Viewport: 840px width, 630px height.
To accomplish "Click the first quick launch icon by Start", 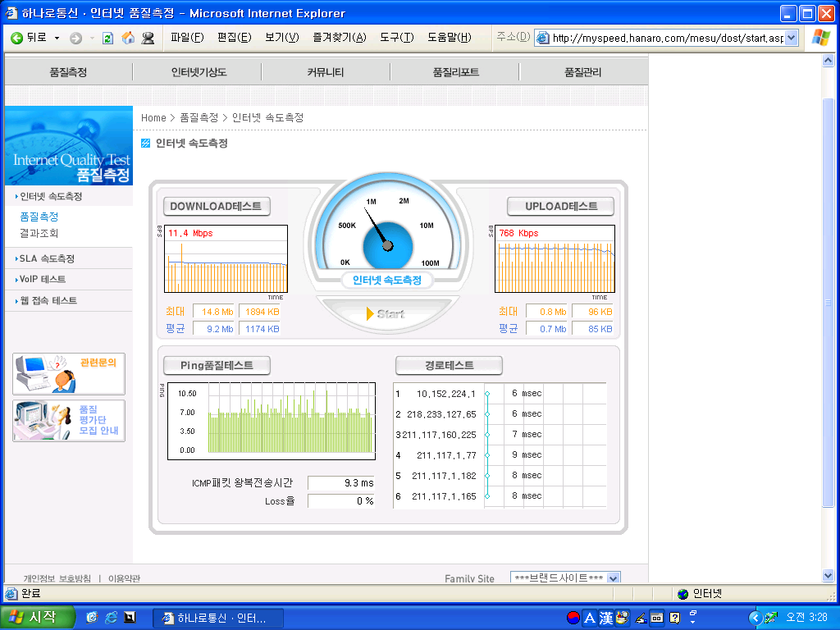I will [92, 618].
